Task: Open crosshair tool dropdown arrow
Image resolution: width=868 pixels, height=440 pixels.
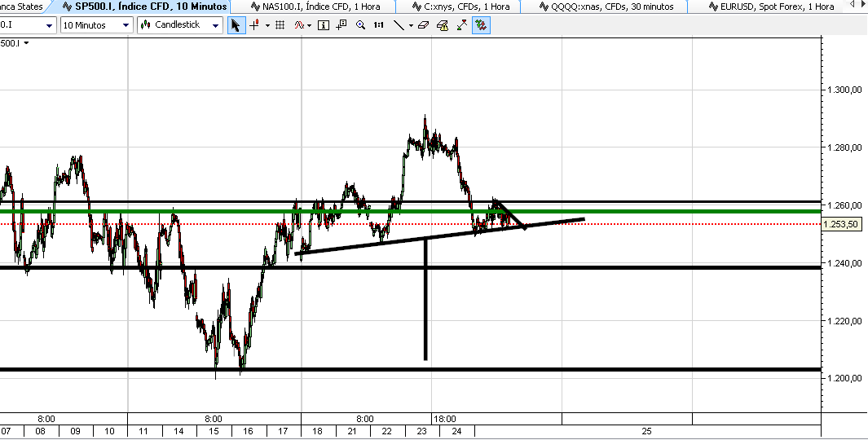Action: coord(268,25)
